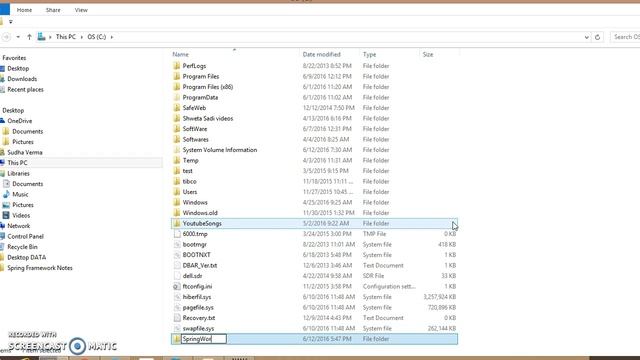The image size is (640, 360).
Task: Open Quick Access Toolbar customize dropdown
Action: pyautogui.click(x=11, y=22)
